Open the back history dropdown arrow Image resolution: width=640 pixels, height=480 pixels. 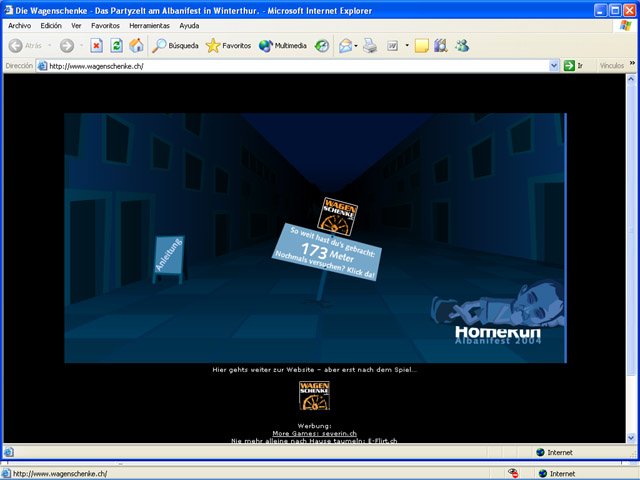[x=49, y=45]
